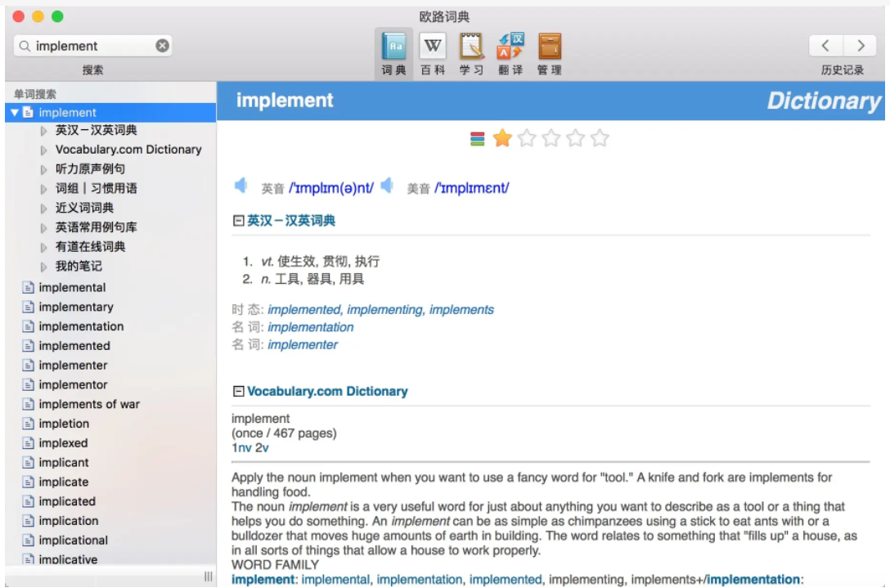
Task: Click the colored bars word-level icon
Action: click(478, 138)
